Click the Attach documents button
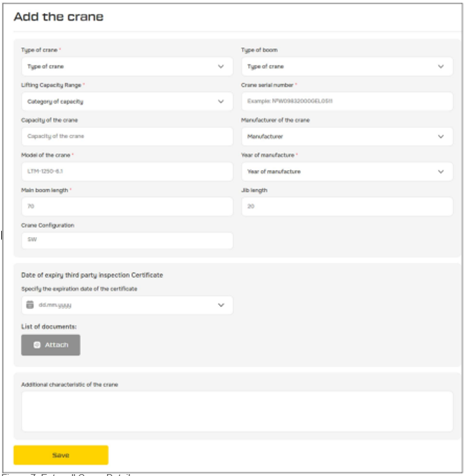The width and height of the screenshot is (465, 476). click(51, 345)
